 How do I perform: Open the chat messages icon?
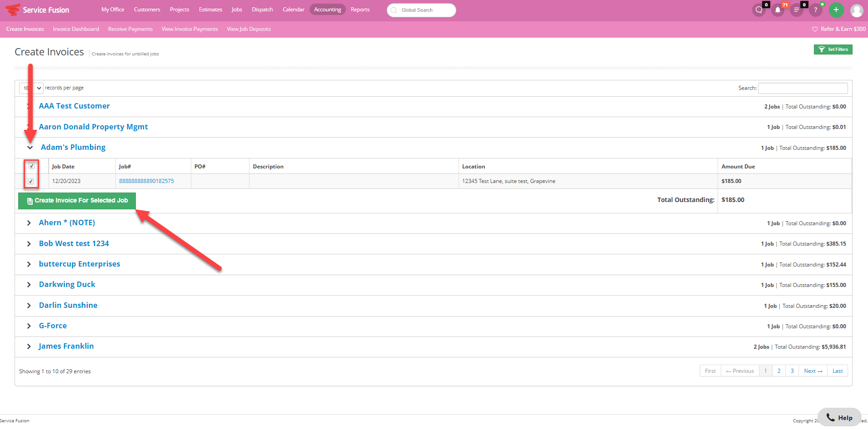click(759, 10)
